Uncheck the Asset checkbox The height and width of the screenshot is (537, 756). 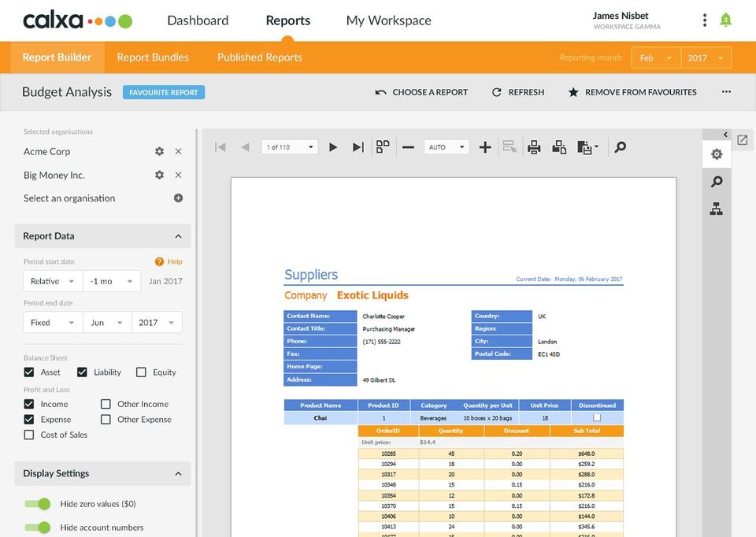29,372
